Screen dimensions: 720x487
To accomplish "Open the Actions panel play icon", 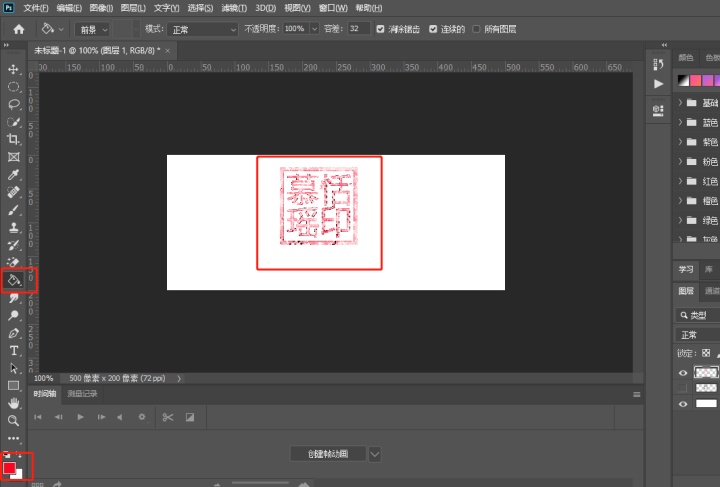I will (658, 84).
